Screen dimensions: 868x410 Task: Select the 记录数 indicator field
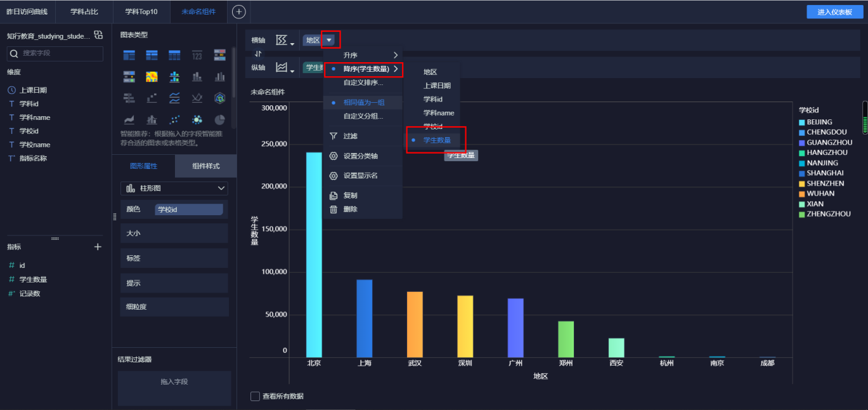tap(30, 293)
